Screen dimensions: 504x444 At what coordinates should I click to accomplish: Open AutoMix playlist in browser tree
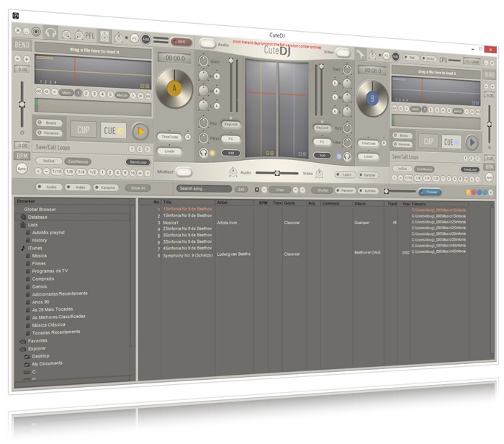[x=48, y=232]
